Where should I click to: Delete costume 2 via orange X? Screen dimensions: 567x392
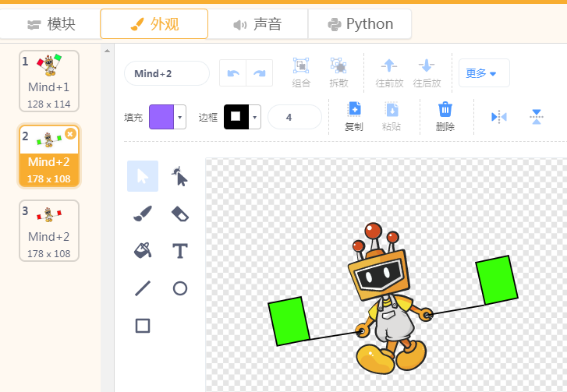(x=70, y=134)
